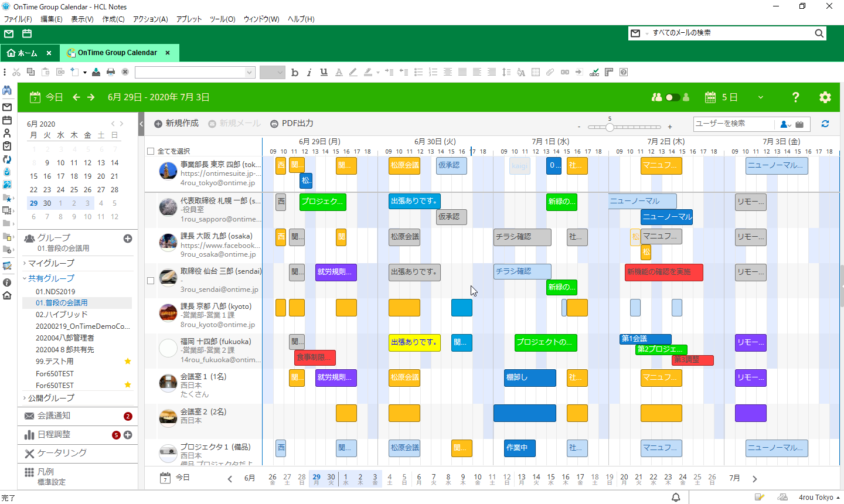Click the star next to 99.テスト用
The image size is (844, 504).
click(128, 362)
